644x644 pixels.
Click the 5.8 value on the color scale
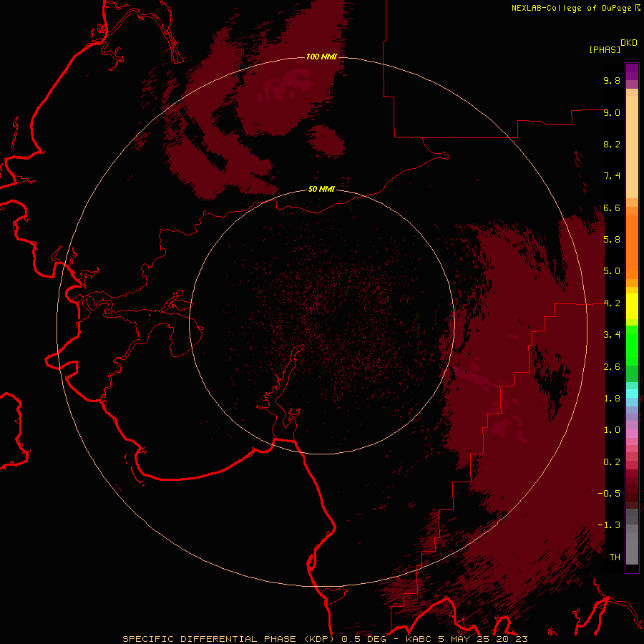[612, 240]
